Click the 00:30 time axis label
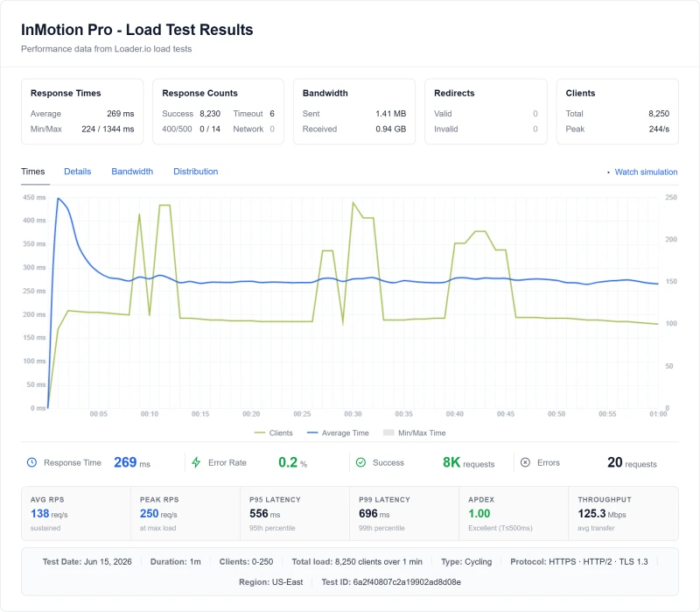Screen dimensions: 700x612 (x=353, y=414)
